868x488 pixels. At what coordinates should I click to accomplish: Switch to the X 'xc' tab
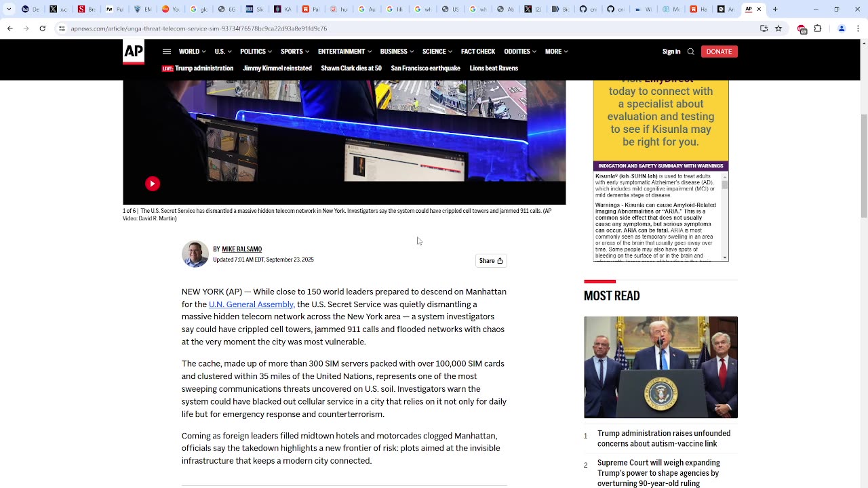[x=59, y=9]
